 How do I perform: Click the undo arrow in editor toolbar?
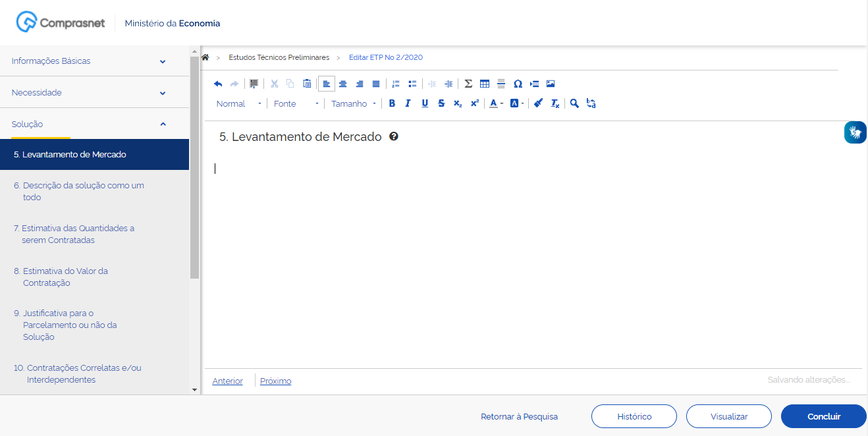218,84
